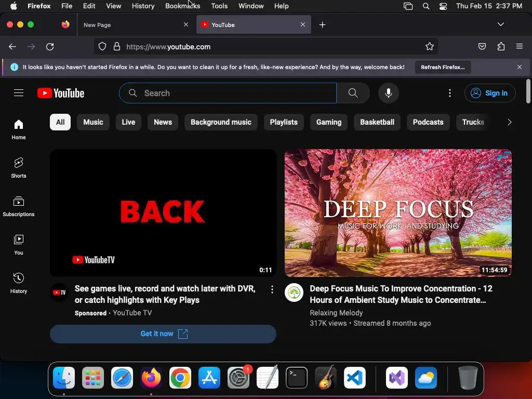
Task: Select the All category chip
Action: 60,122
